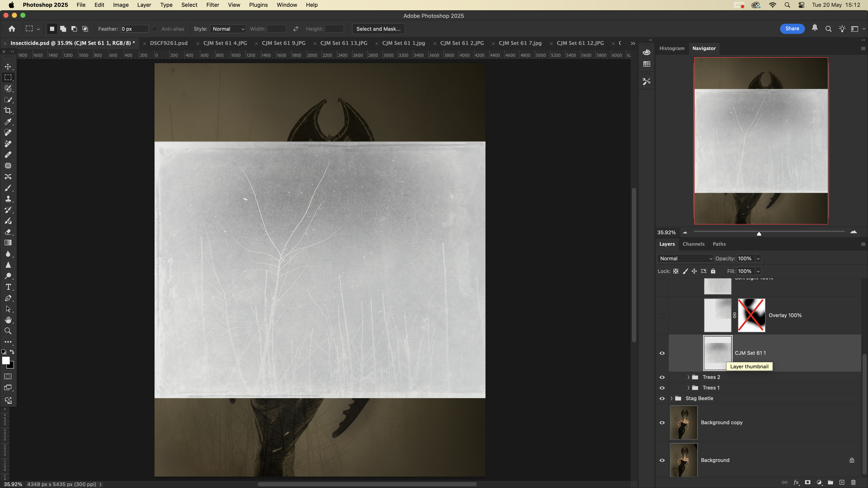
Task: Select the Horizontal Type tool
Action: (8, 287)
